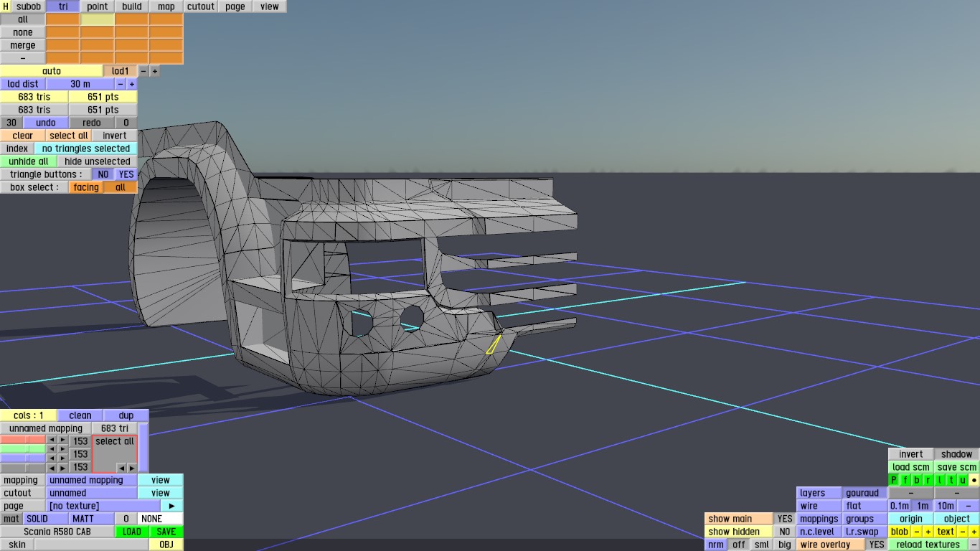The image size is (980, 551).
Task: Click the grey slider's left arrow
Action: coord(52,466)
